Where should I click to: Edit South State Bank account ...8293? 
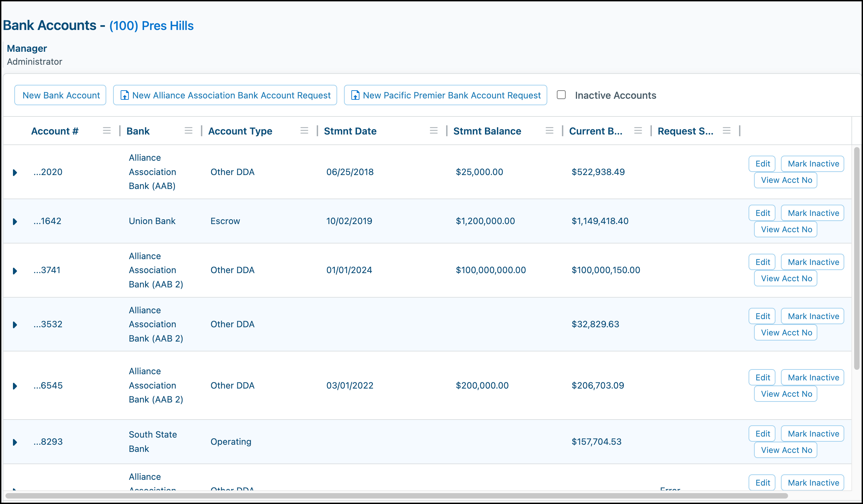tap(762, 434)
